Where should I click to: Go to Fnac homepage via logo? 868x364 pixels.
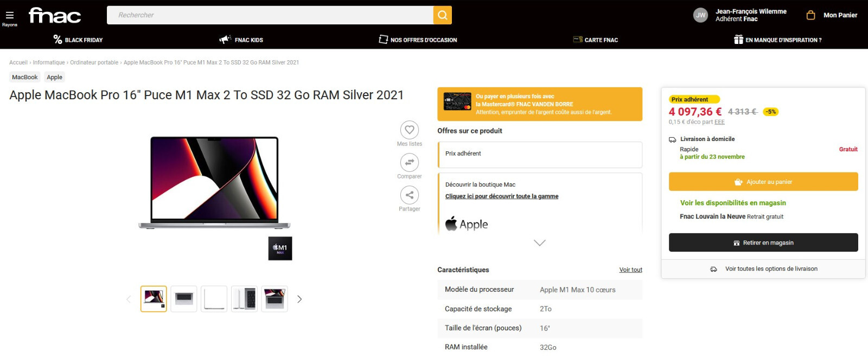[55, 15]
